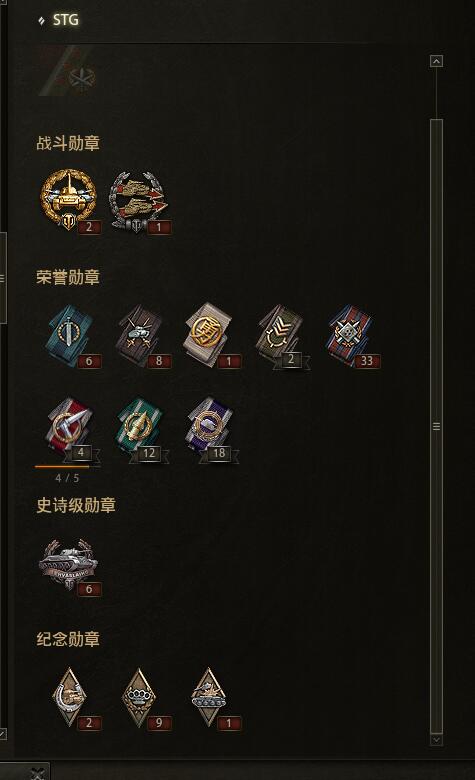This screenshot has width=475, height=780.
Task: Click the knuckle duster diamond badge showing 9
Action: tap(142, 698)
